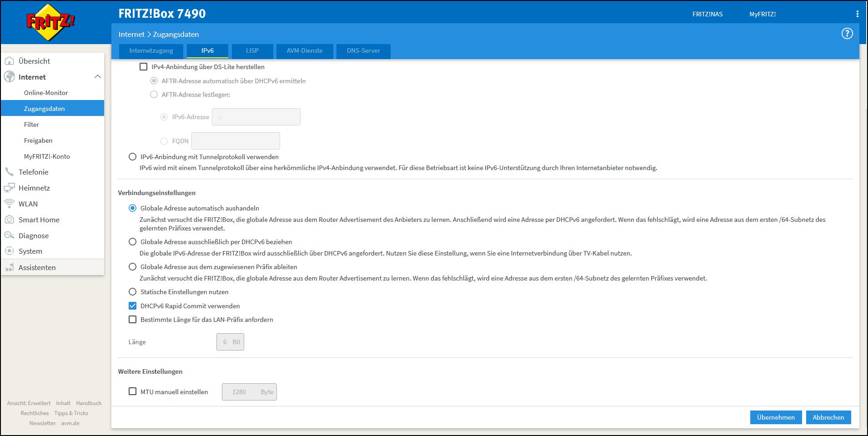Viewport: 868px width, 436px height.
Task: Enable MTU manuell einstellen checkbox
Action: coord(132,391)
